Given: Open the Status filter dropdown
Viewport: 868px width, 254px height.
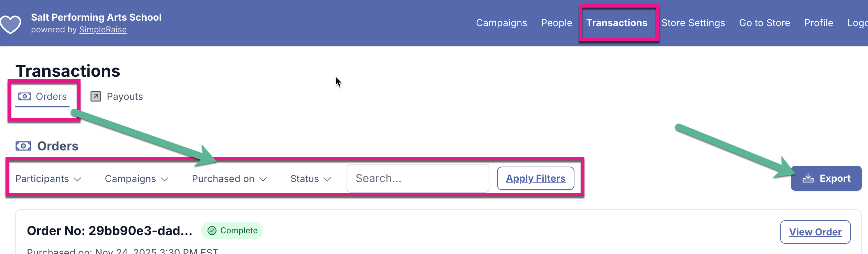Looking at the screenshot, I should click(310, 179).
